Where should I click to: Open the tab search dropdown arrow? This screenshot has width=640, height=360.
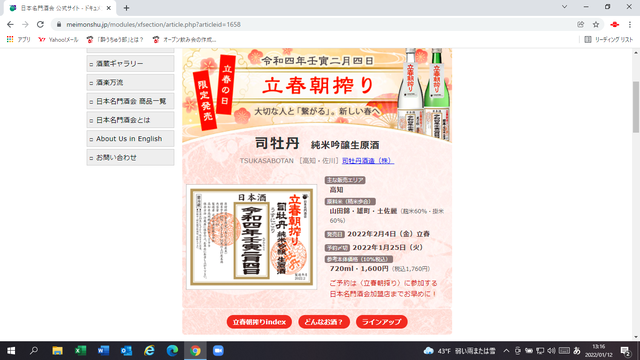pyautogui.click(x=564, y=7)
